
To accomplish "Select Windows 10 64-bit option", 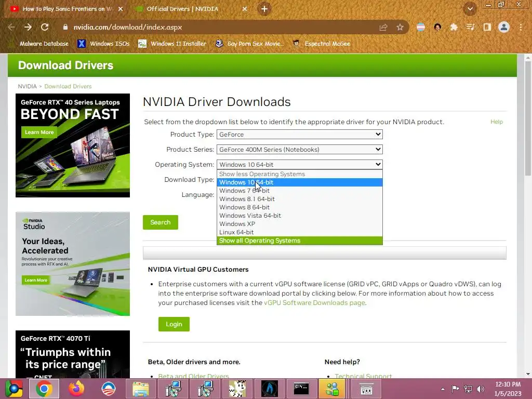I will 300,182.
